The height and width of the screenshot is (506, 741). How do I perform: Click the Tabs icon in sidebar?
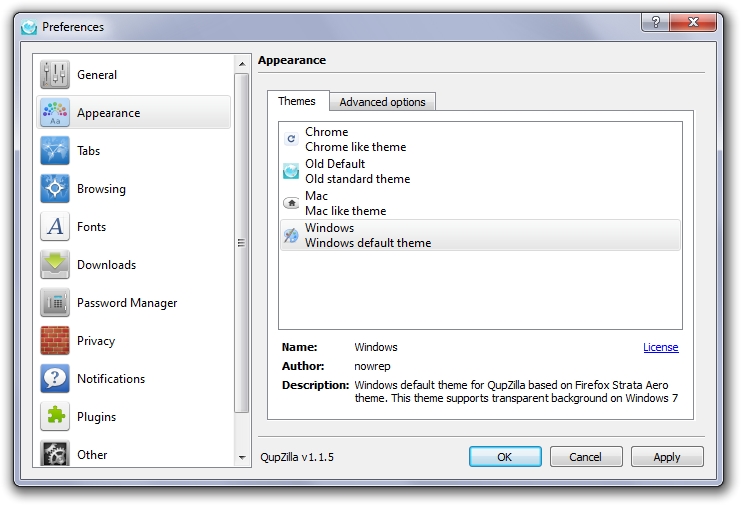coord(55,151)
